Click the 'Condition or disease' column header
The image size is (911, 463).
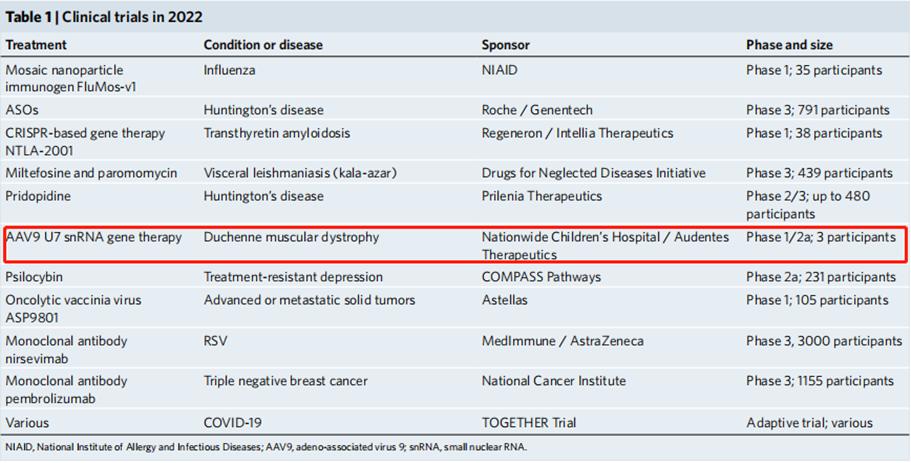click(x=263, y=45)
